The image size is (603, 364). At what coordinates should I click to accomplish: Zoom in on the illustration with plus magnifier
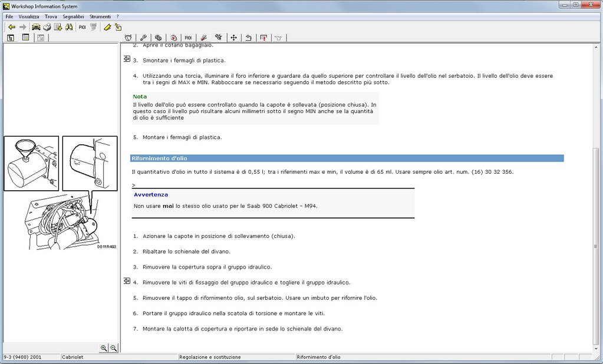point(104,348)
